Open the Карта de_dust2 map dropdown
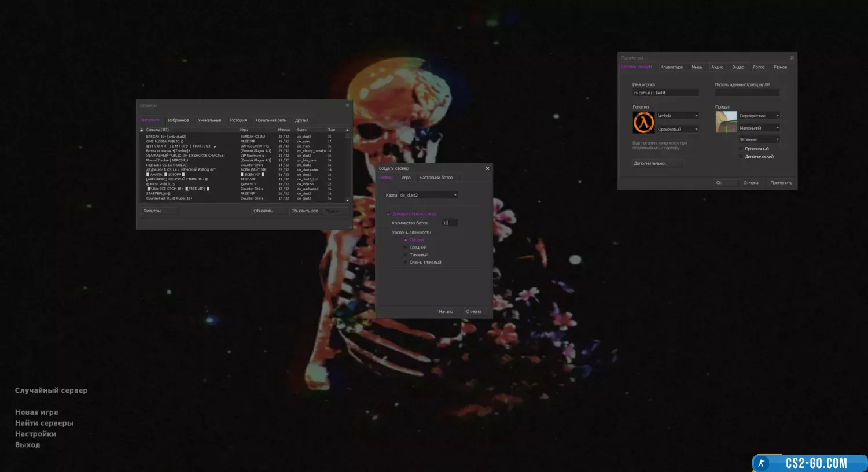Viewport: 868px width, 472px height. (x=428, y=196)
